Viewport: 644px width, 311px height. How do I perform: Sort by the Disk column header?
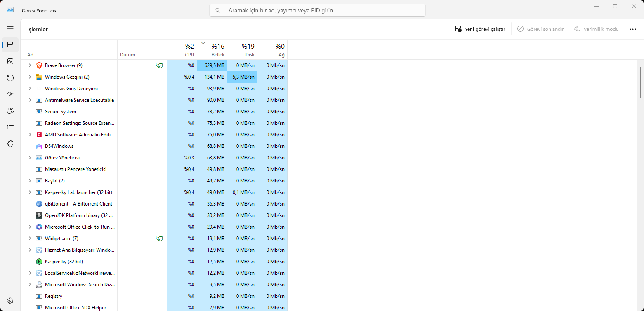coord(242,49)
